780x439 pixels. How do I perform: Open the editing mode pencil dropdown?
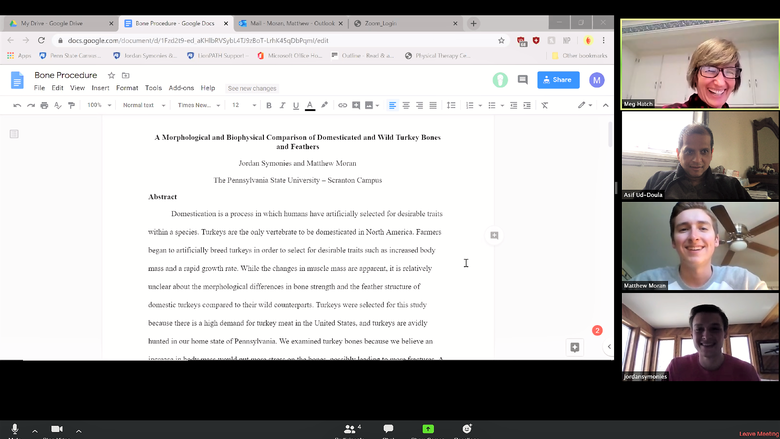[x=585, y=105]
